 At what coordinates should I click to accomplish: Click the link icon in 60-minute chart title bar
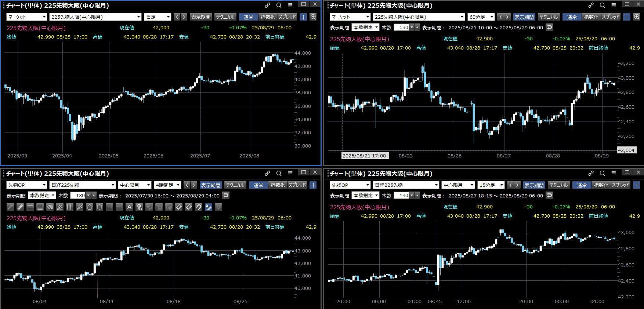(591, 5)
